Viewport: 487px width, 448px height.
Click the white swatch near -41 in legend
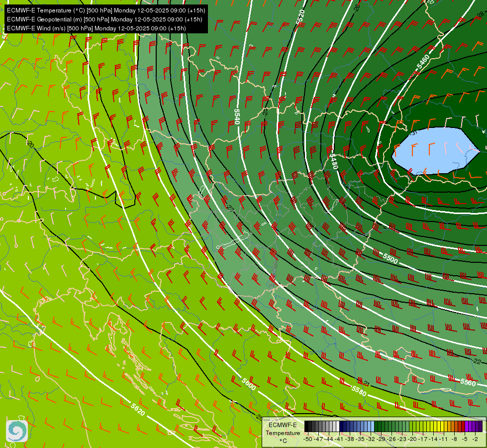point(338,426)
